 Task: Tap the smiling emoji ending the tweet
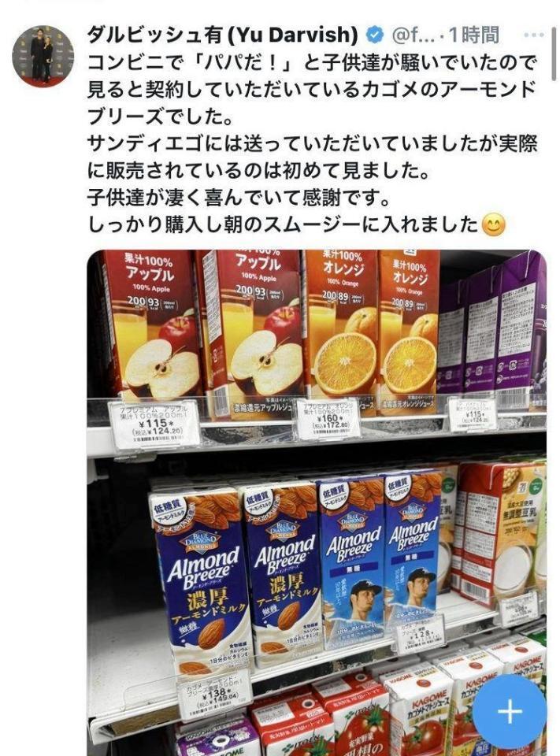click(493, 224)
